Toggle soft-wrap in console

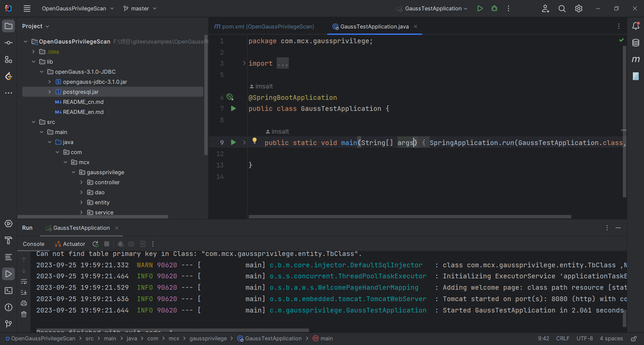(x=24, y=282)
